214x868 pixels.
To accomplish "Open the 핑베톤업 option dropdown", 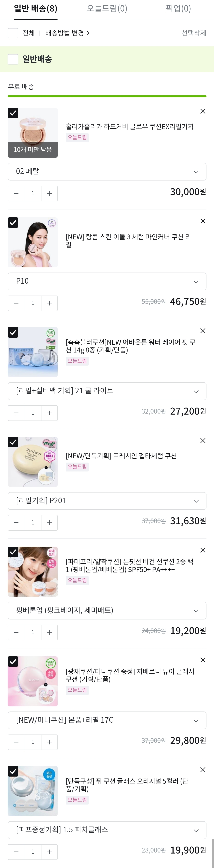I will pos(107,610).
